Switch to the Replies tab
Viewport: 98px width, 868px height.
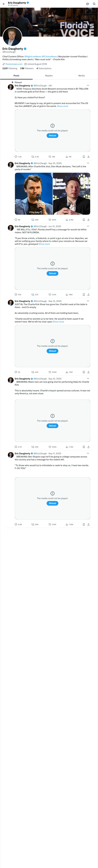(x=49, y=76)
